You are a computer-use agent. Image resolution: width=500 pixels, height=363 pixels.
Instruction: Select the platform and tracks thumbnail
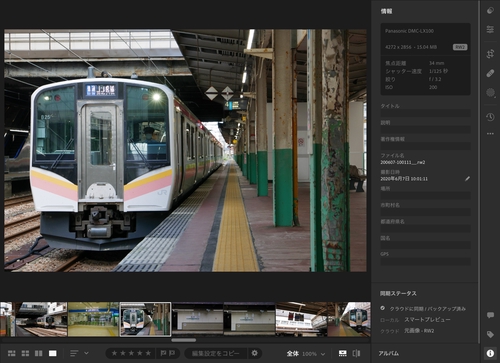pyautogui.click(x=41, y=319)
